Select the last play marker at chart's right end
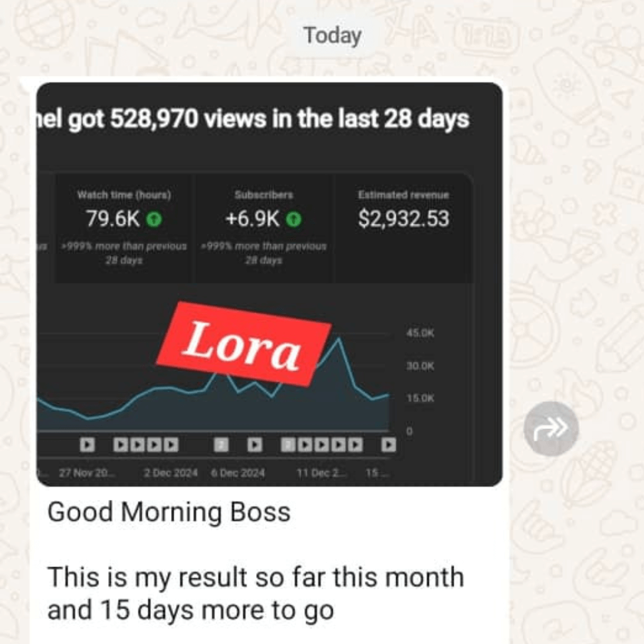The height and width of the screenshot is (644, 644). pyautogui.click(x=389, y=445)
